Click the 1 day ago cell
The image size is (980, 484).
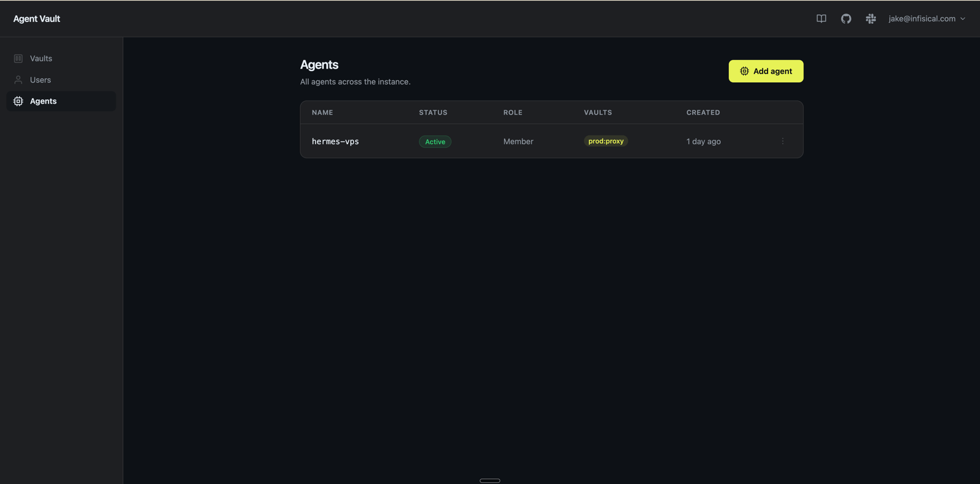[703, 142]
